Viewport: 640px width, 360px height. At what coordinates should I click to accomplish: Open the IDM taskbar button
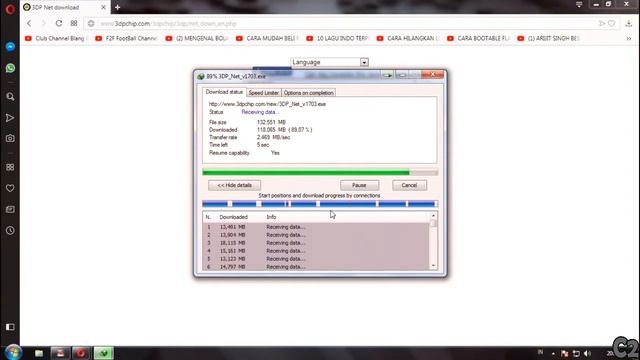click(103, 353)
